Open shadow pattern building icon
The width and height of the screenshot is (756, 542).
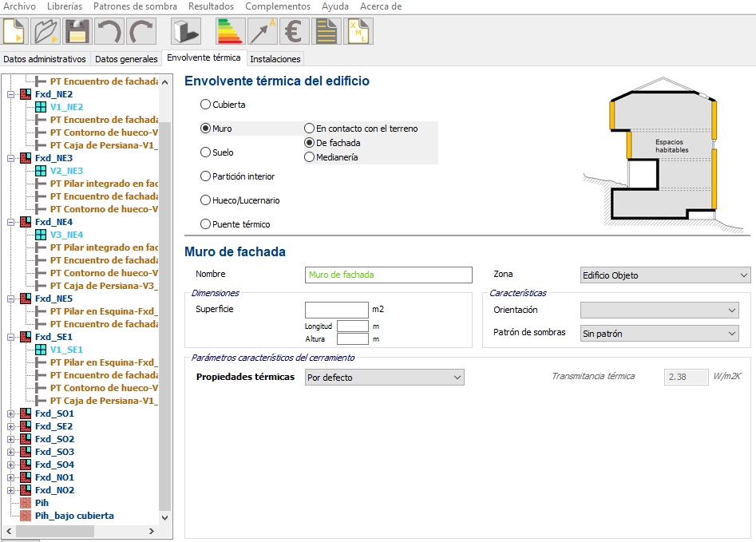coord(186,32)
